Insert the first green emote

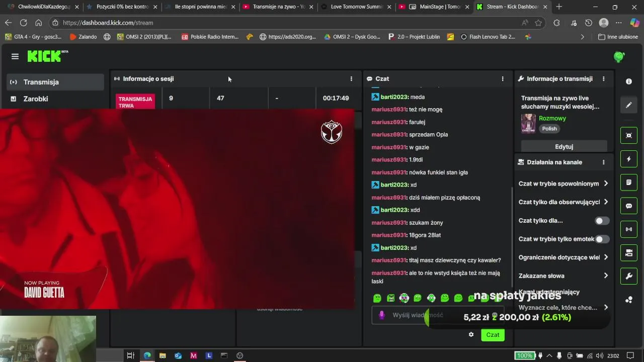pyautogui.click(x=377, y=298)
